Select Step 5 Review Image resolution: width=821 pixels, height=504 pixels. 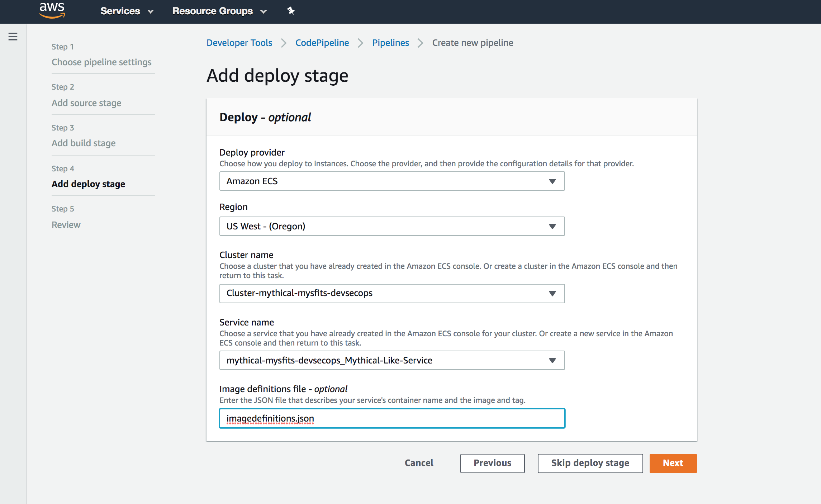tap(66, 225)
